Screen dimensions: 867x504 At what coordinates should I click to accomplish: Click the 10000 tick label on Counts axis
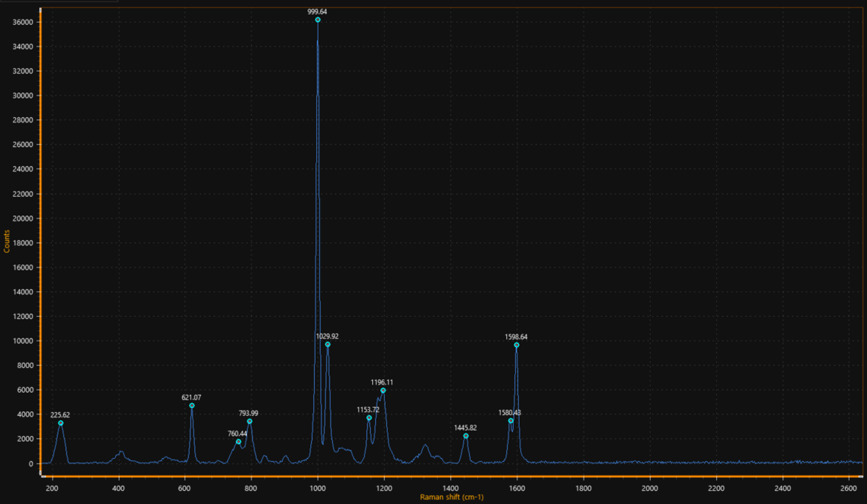(x=23, y=341)
